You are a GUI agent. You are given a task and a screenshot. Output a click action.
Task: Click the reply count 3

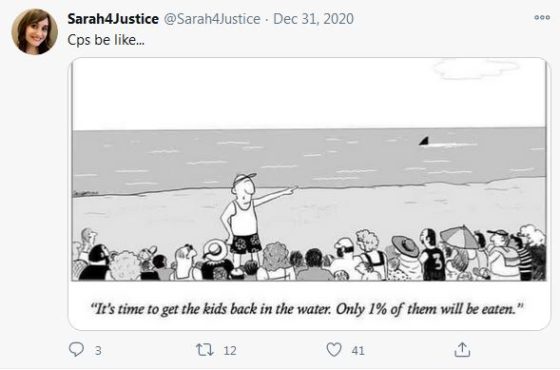[98, 351]
